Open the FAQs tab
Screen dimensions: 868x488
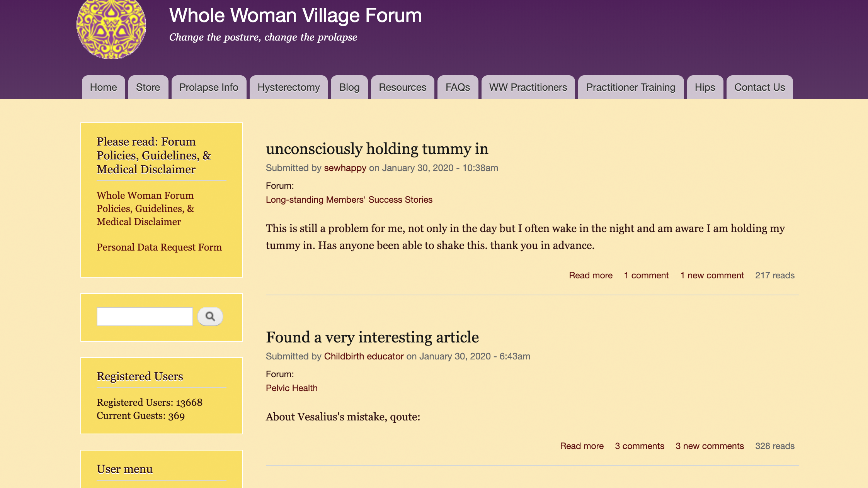click(458, 88)
